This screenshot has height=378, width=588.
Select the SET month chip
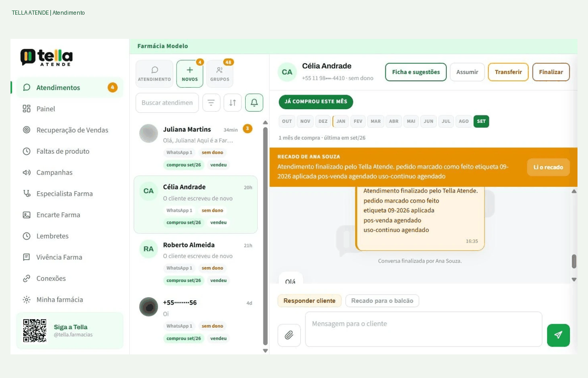click(x=481, y=121)
